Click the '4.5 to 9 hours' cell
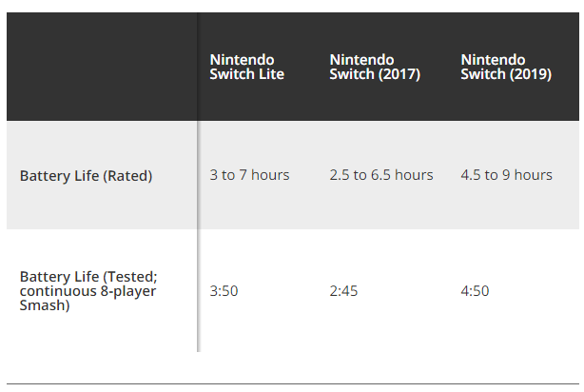Viewport: 584px width, 392px height. click(x=506, y=175)
